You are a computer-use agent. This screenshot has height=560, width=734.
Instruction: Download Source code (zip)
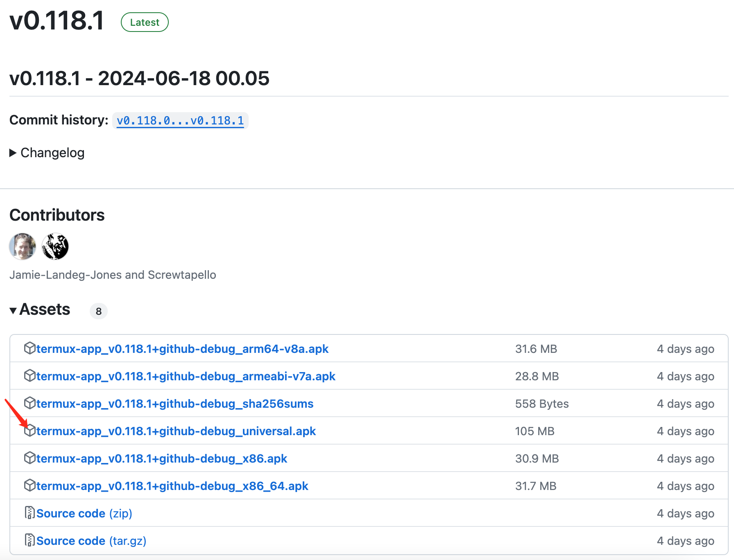click(84, 513)
